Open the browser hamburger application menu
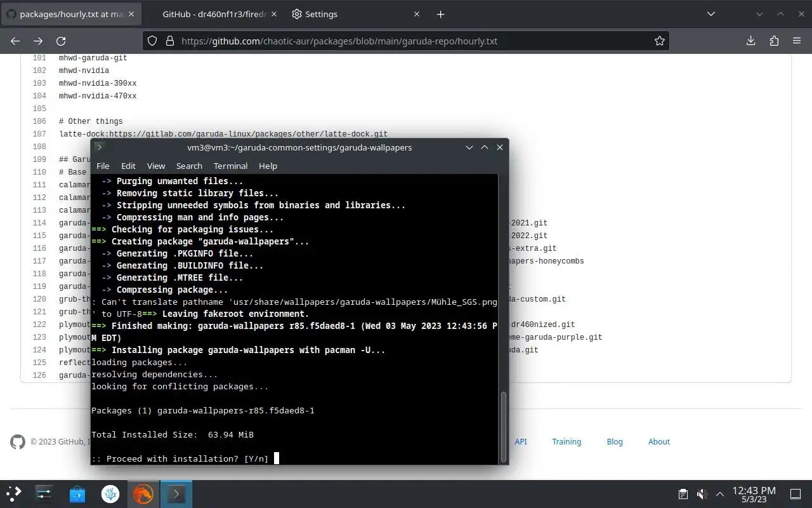812x508 pixels. [x=797, y=41]
